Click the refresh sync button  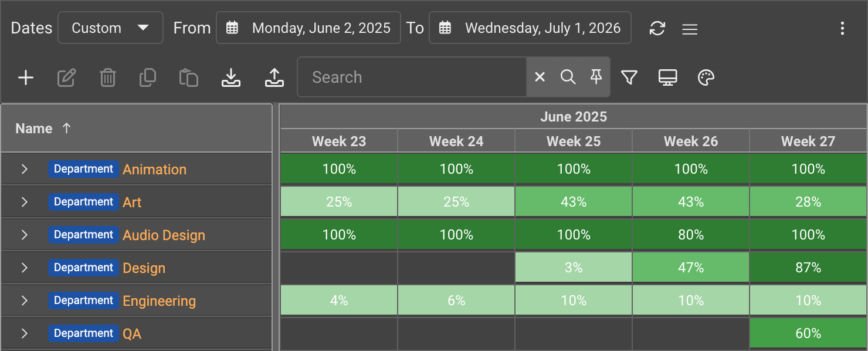pos(657,28)
